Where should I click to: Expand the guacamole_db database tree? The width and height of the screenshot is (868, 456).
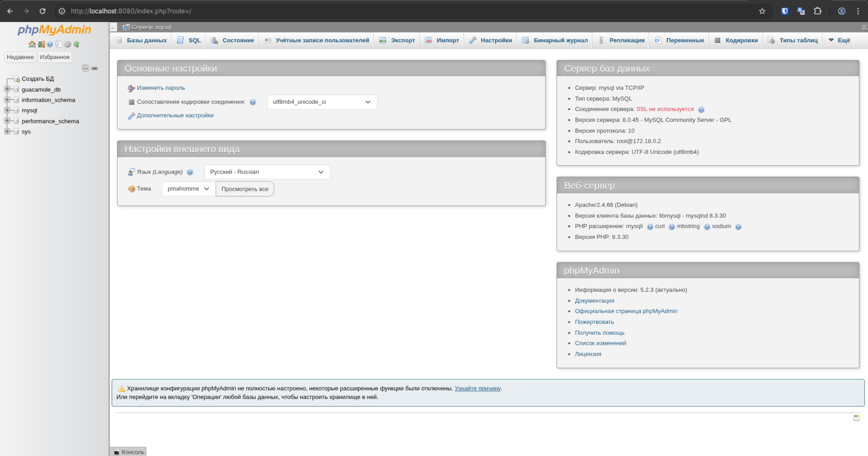[x=7, y=89]
